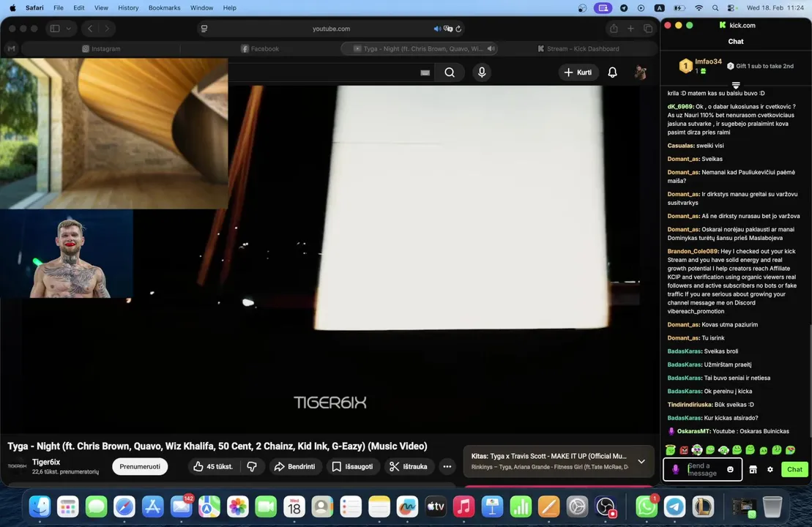Screen dimensions: 812x527
Task: Open the Safari Share button
Action: point(614,29)
